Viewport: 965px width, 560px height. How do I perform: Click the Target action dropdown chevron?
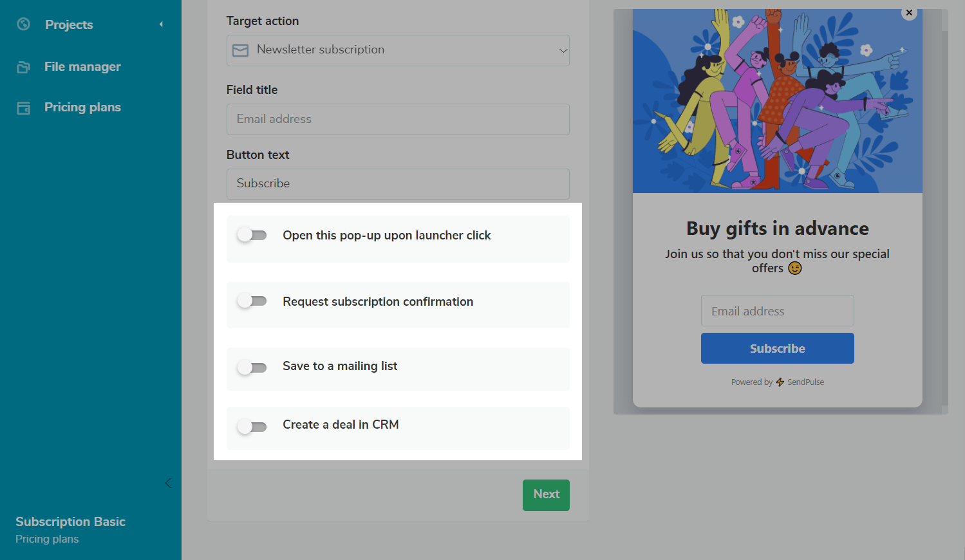(563, 51)
